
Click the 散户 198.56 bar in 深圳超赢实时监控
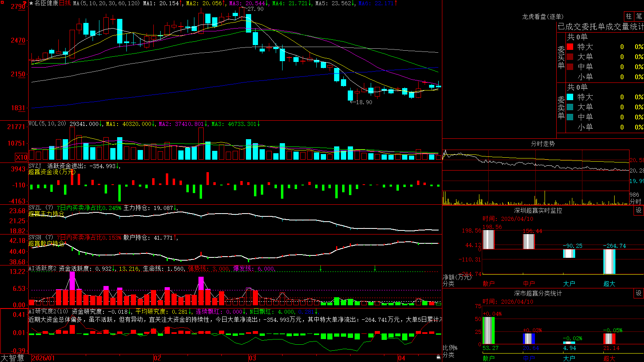[488, 240]
